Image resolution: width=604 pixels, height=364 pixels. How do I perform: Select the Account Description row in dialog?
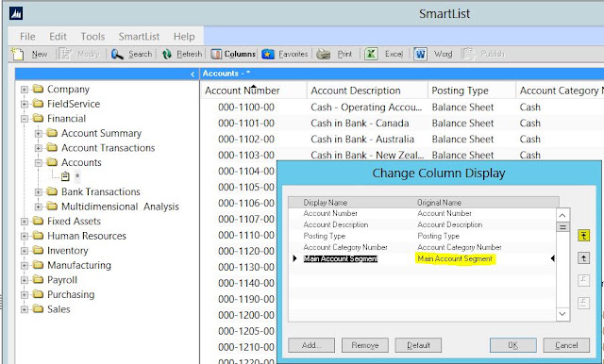pos(422,224)
